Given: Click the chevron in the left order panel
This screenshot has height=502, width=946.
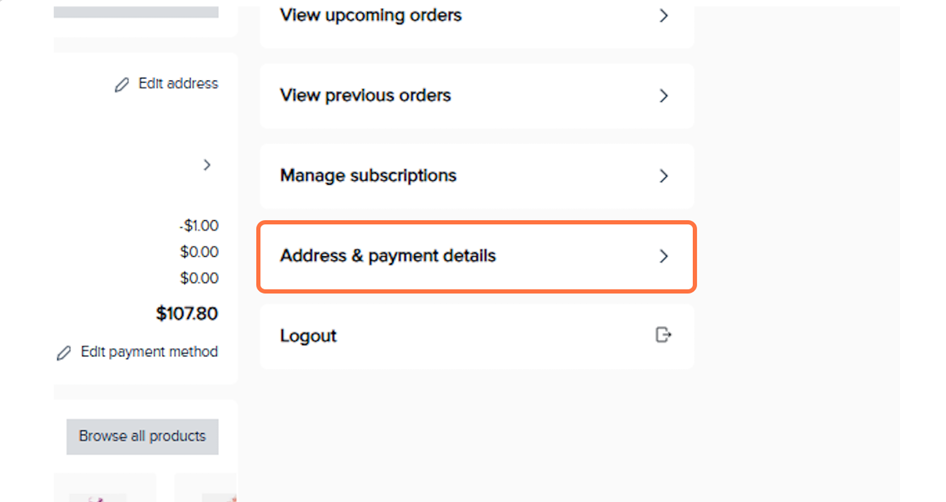Looking at the screenshot, I should [x=207, y=165].
